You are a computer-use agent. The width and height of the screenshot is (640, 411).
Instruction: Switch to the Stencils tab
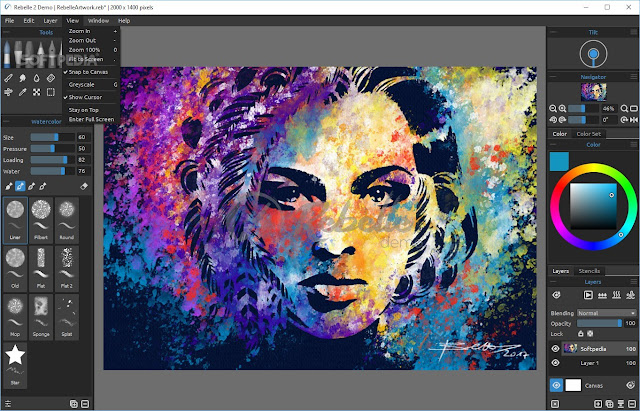(x=589, y=270)
